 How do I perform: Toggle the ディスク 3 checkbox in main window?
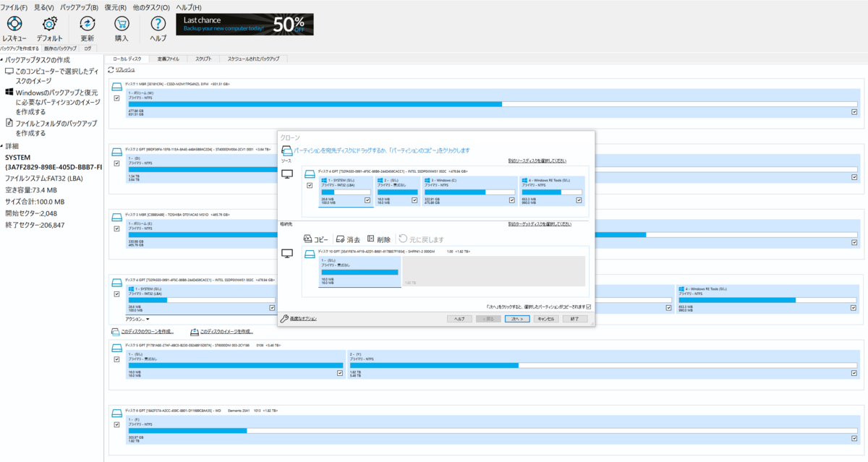pyautogui.click(x=116, y=228)
